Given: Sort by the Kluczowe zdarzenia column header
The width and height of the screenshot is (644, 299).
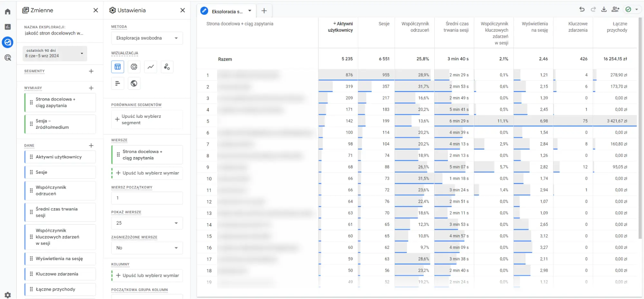Looking at the screenshot, I should pos(578,27).
